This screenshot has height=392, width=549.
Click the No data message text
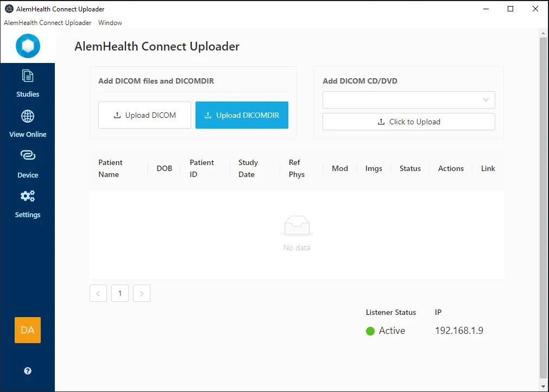pyautogui.click(x=296, y=248)
